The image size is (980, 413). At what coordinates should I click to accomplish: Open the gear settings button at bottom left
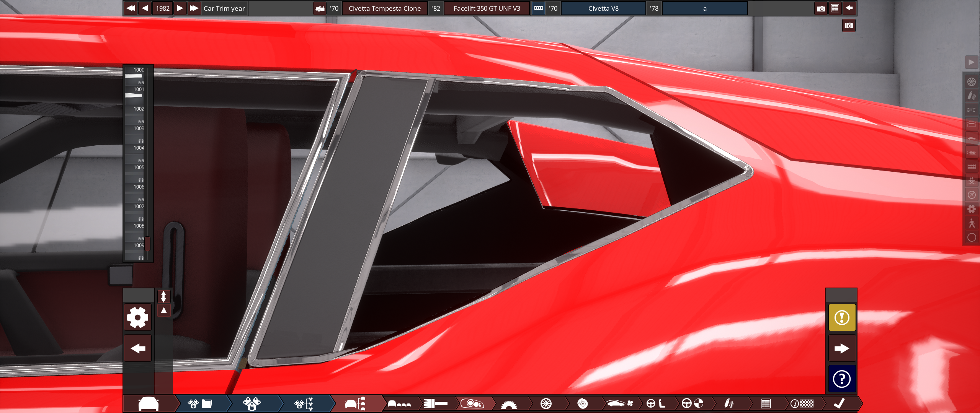click(138, 317)
